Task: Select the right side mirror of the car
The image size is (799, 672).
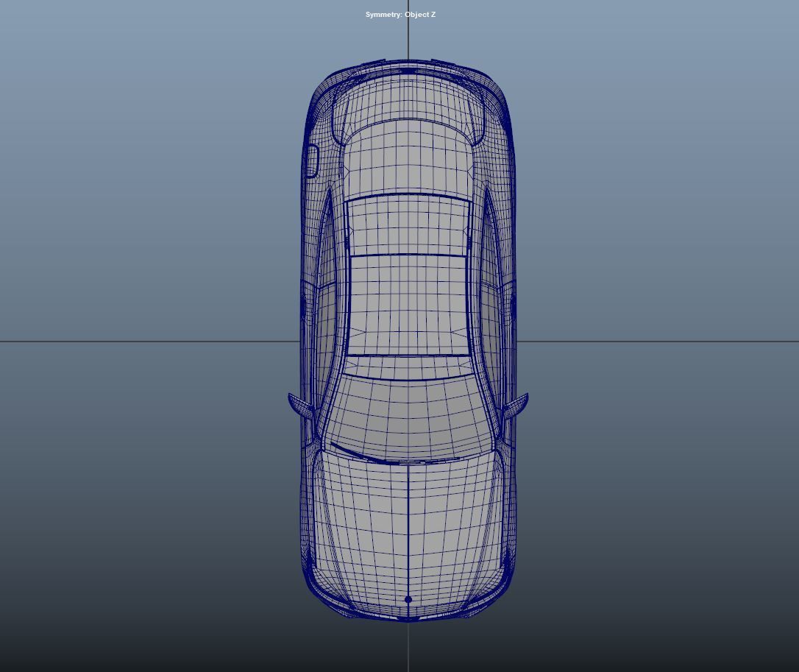Action: click(516, 406)
